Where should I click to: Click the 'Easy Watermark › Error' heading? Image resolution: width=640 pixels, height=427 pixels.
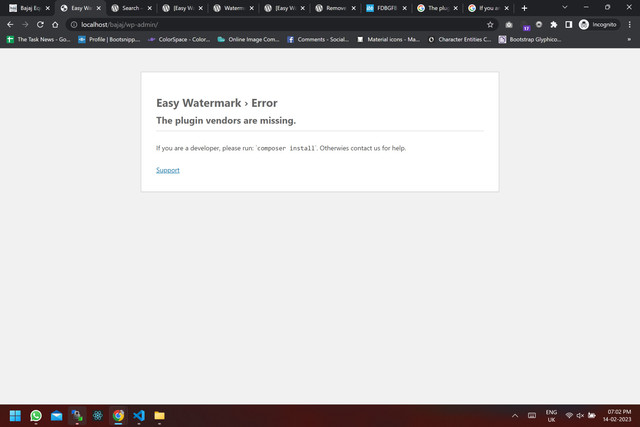click(217, 103)
